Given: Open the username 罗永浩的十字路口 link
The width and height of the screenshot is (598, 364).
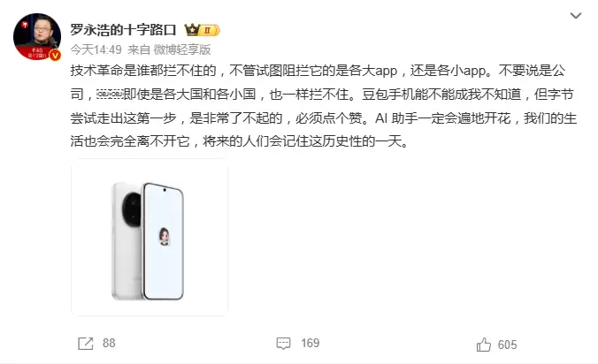Looking at the screenshot, I should [123, 30].
